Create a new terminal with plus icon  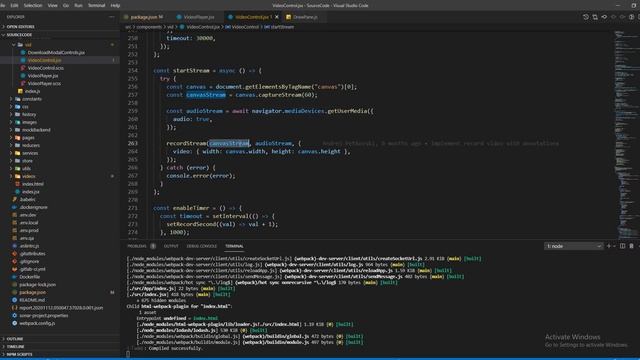pos(609,246)
